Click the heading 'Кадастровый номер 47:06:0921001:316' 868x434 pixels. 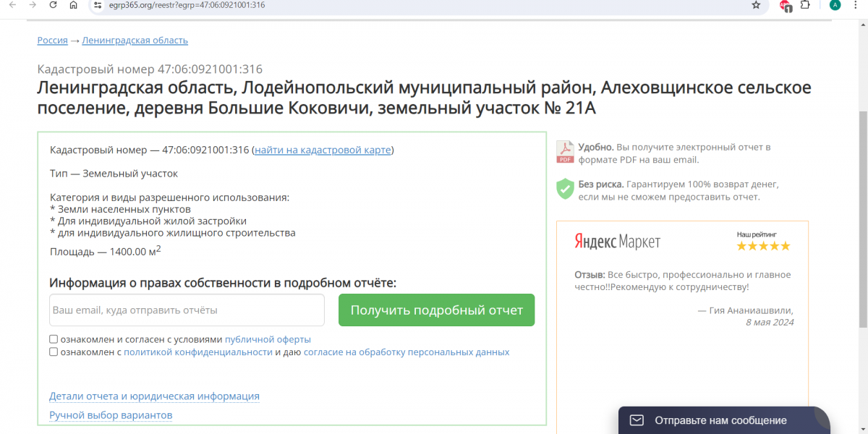tap(150, 69)
